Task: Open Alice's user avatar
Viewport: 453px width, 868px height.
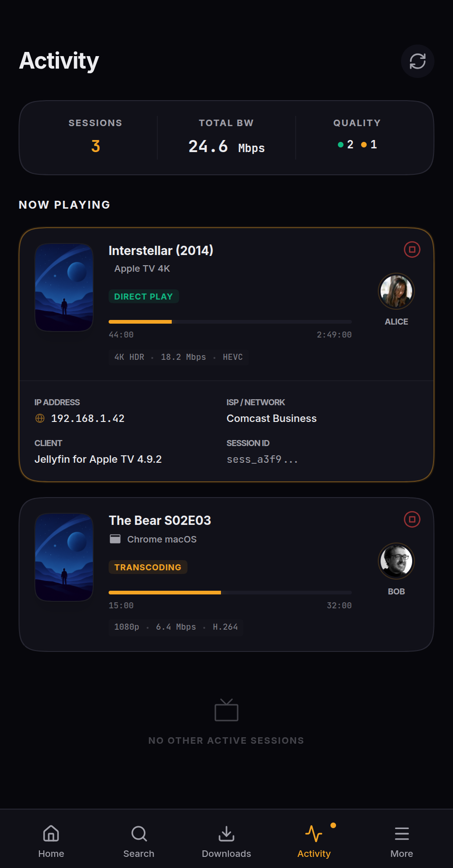Action: (396, 291)
